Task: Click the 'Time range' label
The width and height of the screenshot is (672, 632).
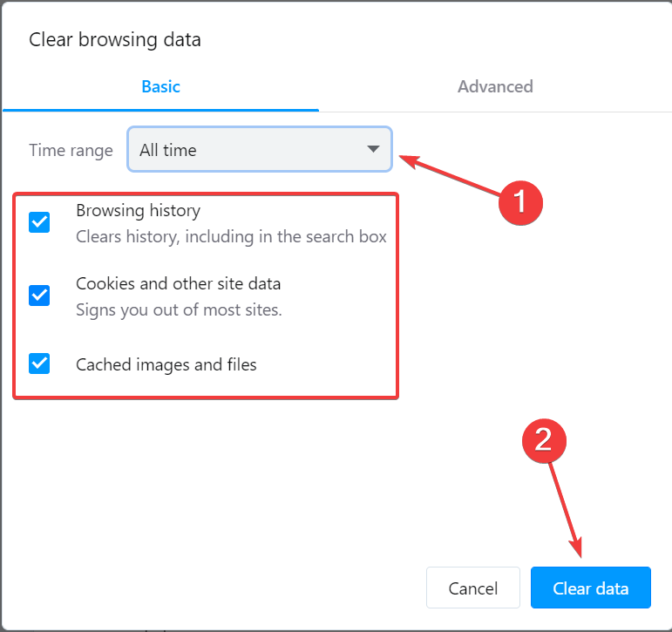Action: point(71,151)
